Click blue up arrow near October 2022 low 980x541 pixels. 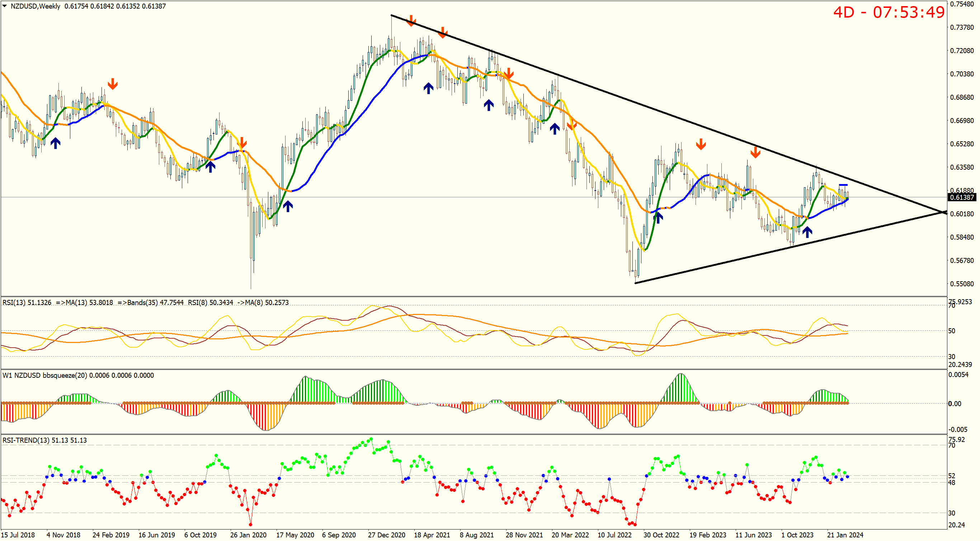point(658,217)
